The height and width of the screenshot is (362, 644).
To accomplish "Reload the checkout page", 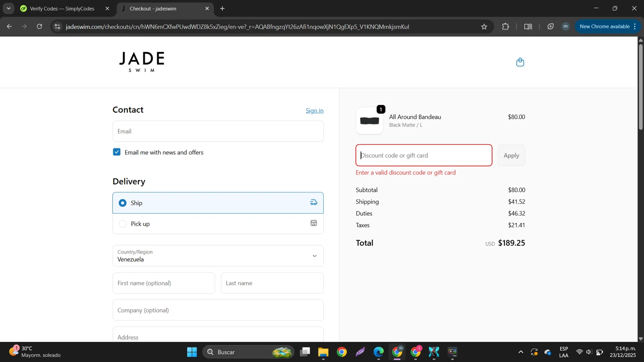I will pyautogui.click(x=39, y=27).
